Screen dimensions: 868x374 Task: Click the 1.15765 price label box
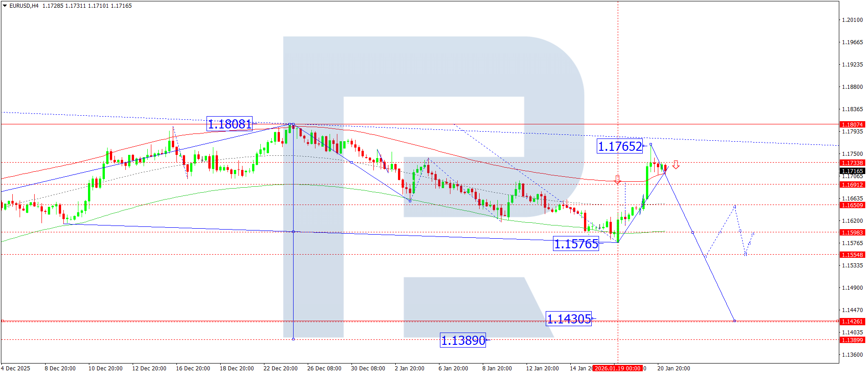(576, 244)
